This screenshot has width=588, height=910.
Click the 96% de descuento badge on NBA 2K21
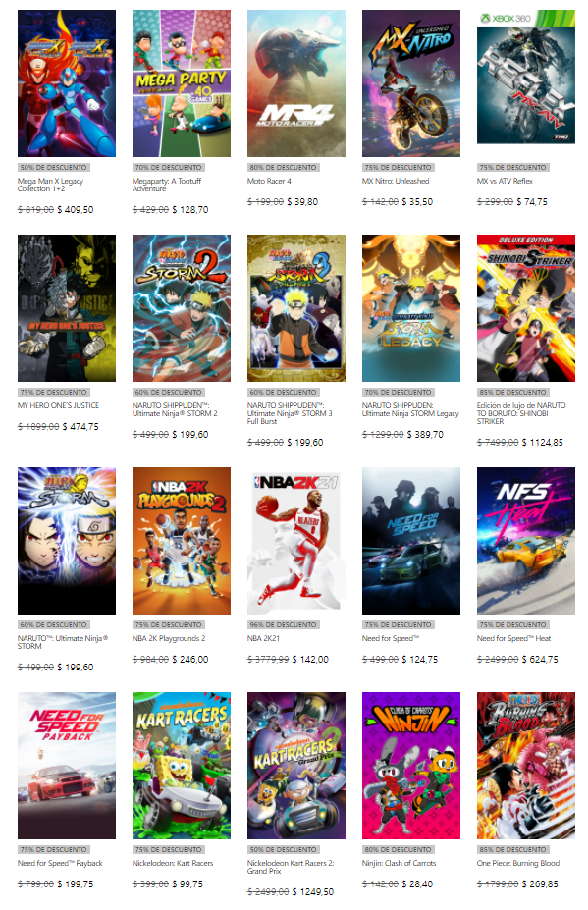point(284,625)
